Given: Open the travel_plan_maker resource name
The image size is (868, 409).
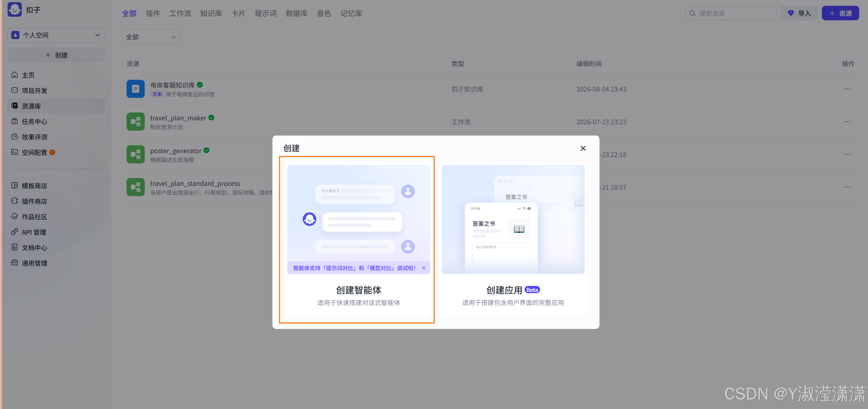Looking at the screenshot, I should click(178, 118).
